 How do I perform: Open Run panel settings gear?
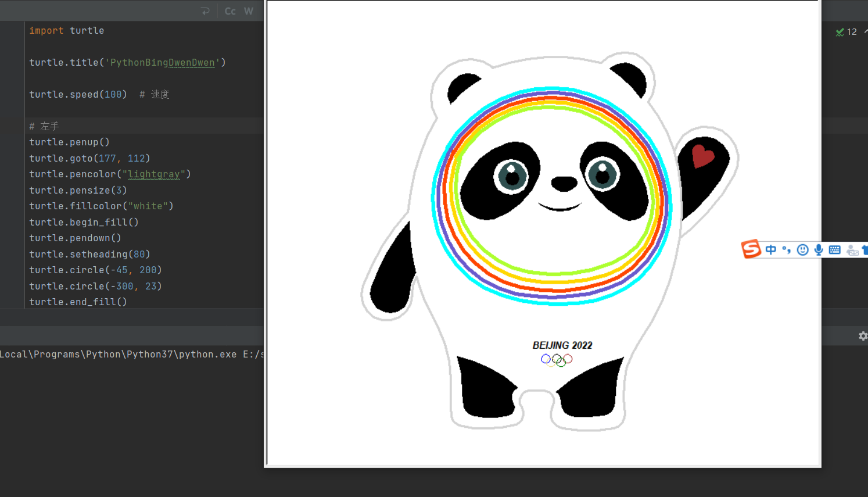pos(863,336)
